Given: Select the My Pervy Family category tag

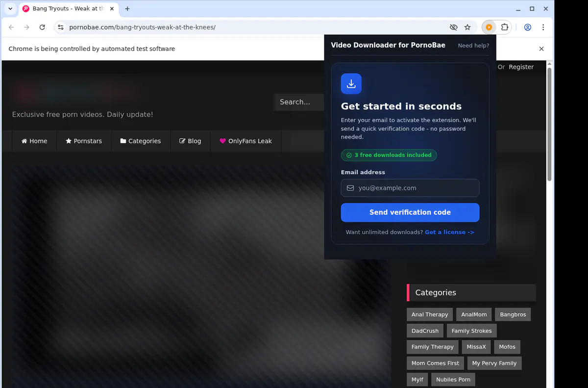Looking at the screenshot, I should (x=494, y=363).
